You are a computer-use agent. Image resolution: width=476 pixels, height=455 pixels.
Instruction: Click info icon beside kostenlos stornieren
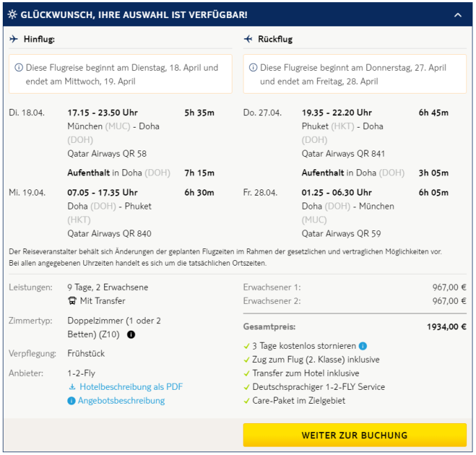[x=363, y=345]
